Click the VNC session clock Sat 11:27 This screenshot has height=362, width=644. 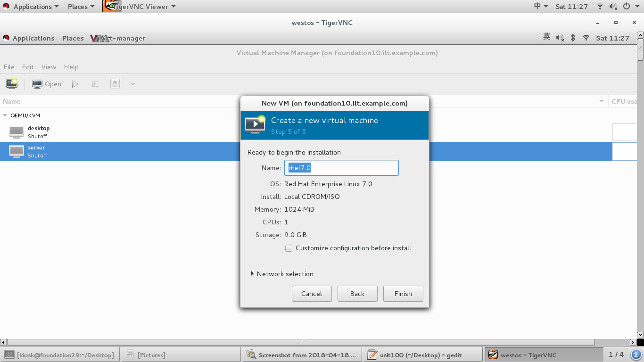[613, 38]
